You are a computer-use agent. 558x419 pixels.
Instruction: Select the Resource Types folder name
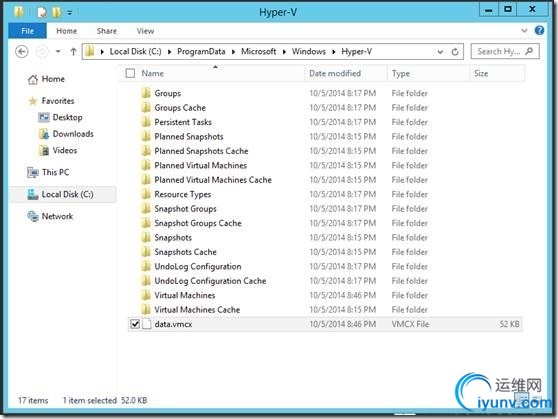[183, 194]
